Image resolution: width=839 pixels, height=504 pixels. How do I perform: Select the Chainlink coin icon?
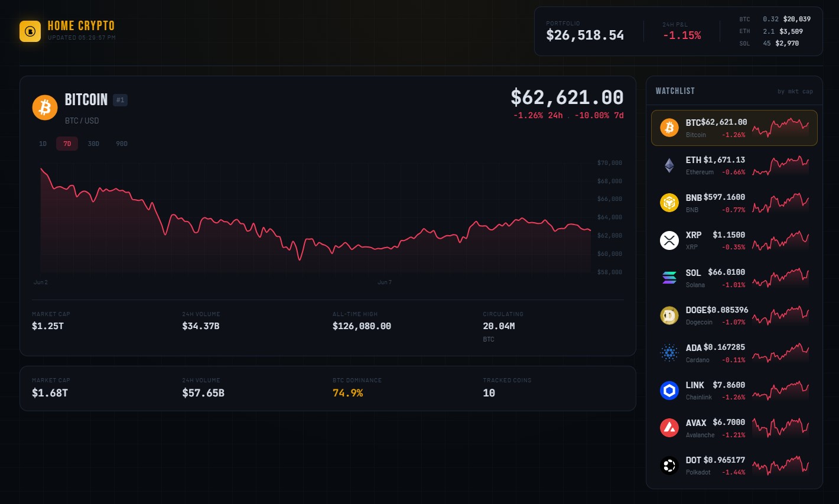coord(669,391)
